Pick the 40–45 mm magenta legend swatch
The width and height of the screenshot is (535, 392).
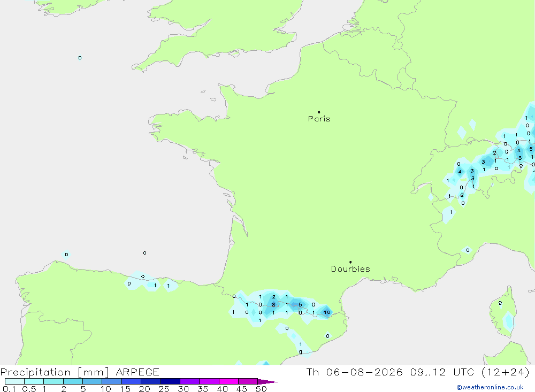[228, 381]
